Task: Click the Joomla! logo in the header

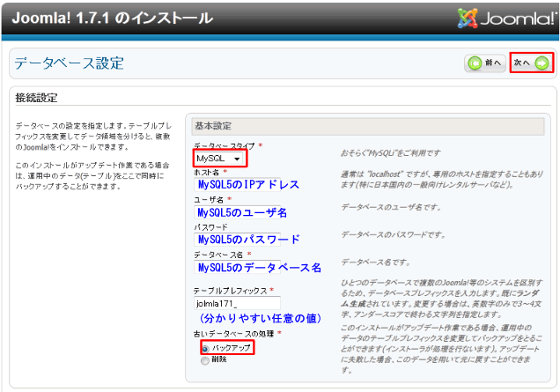Action: (507, 18)
